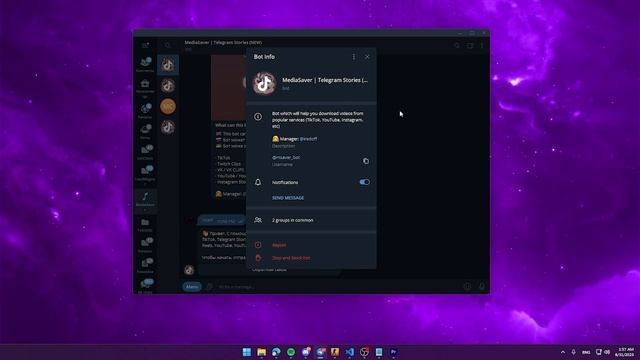Viewport: 640px width, 360px height.
Task: Open File Explorer from the taskbar
Action: click(x=261, y=352)
